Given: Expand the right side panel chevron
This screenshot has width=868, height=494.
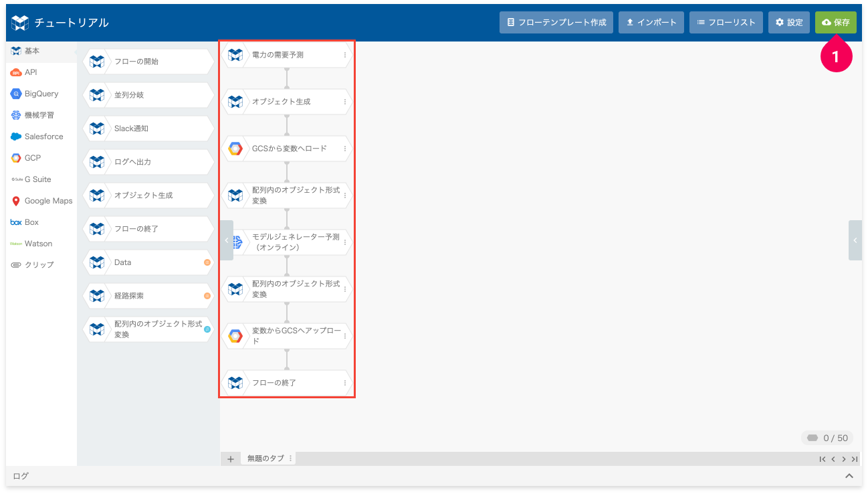Looking at the screenshot, I should tap(855, 240).
